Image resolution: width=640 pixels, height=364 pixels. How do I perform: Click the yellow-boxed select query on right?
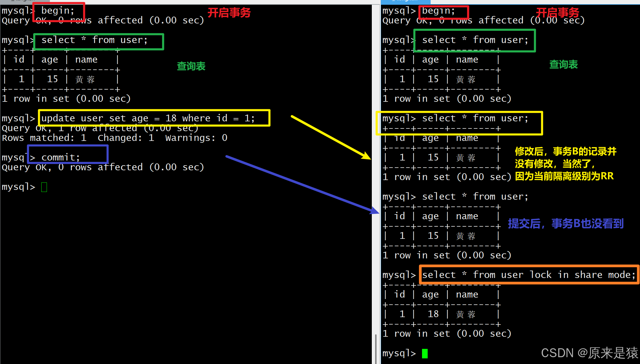click(x=475, y=118)
